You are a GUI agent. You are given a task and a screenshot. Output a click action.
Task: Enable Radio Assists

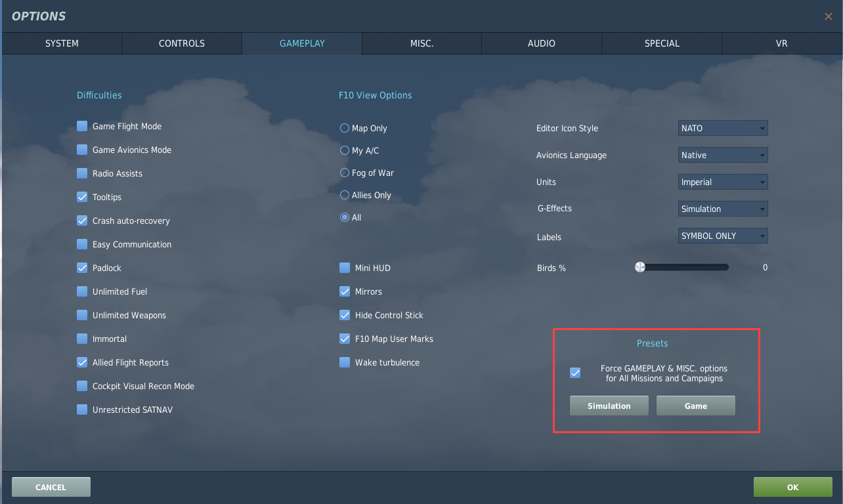coord(82,173)
